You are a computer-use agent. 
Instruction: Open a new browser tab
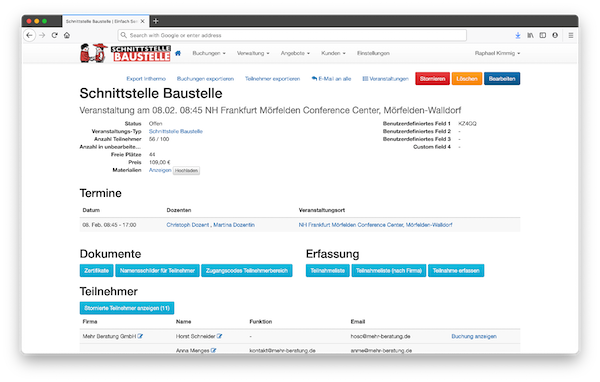coord(156,21)
